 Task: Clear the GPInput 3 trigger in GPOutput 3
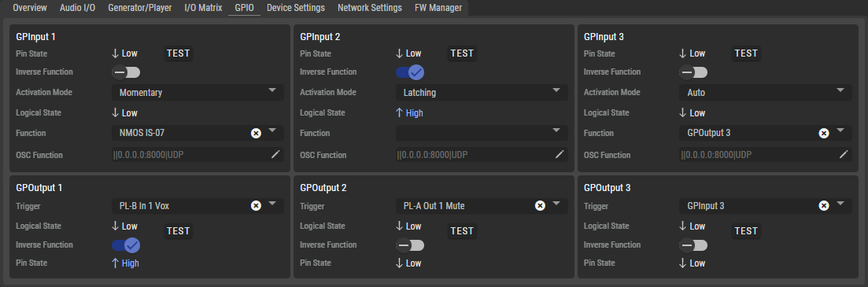824,206
